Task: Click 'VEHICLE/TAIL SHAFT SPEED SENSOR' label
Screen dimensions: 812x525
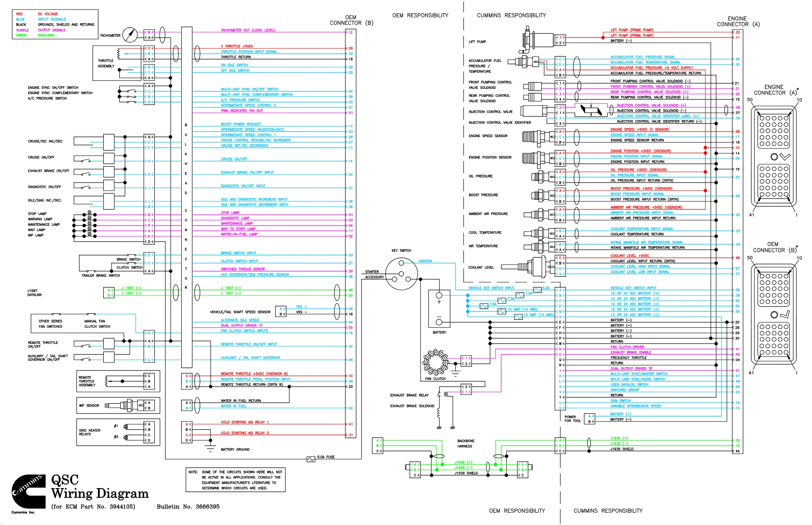Action: tap(240, 312)
